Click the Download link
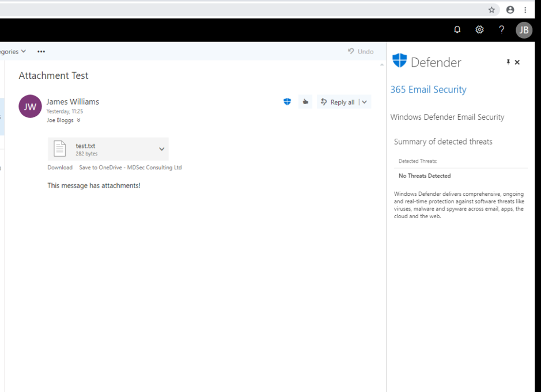Viewport: 541px width, 392px height. pos(60,167)
